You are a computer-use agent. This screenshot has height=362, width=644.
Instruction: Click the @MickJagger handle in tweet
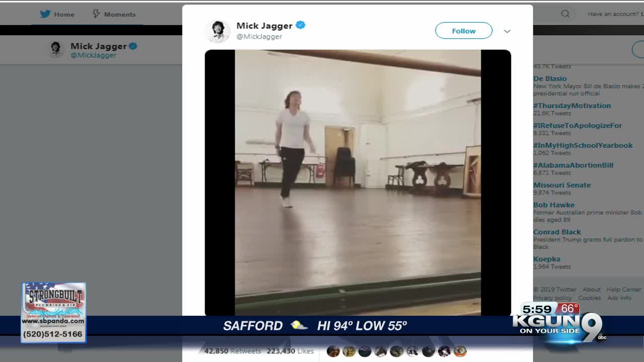259,37
